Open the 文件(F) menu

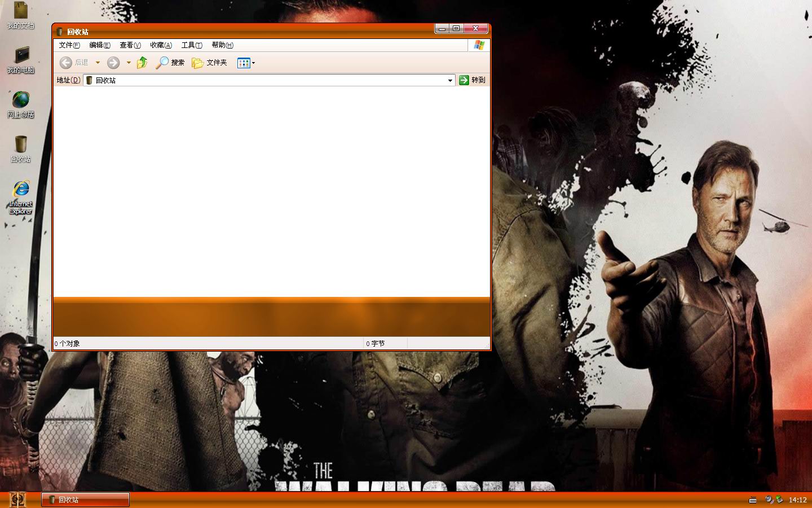click(x=69, y=45)
